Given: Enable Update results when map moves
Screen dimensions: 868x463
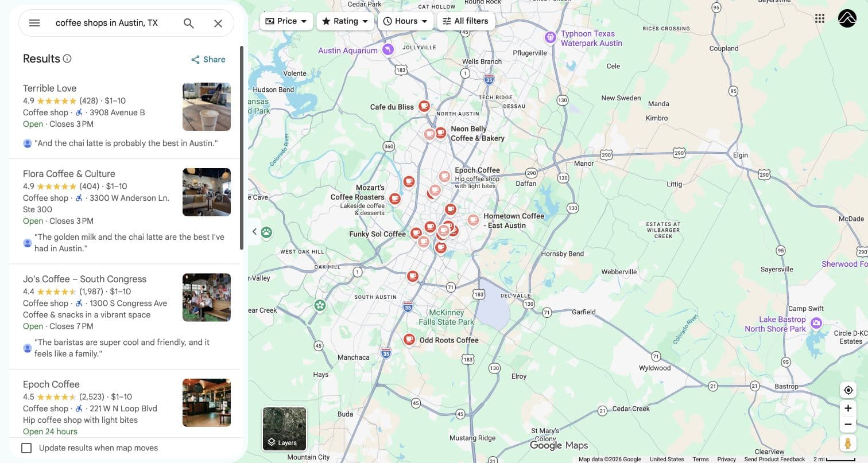Looking at the screenshot, I should 26,448.
